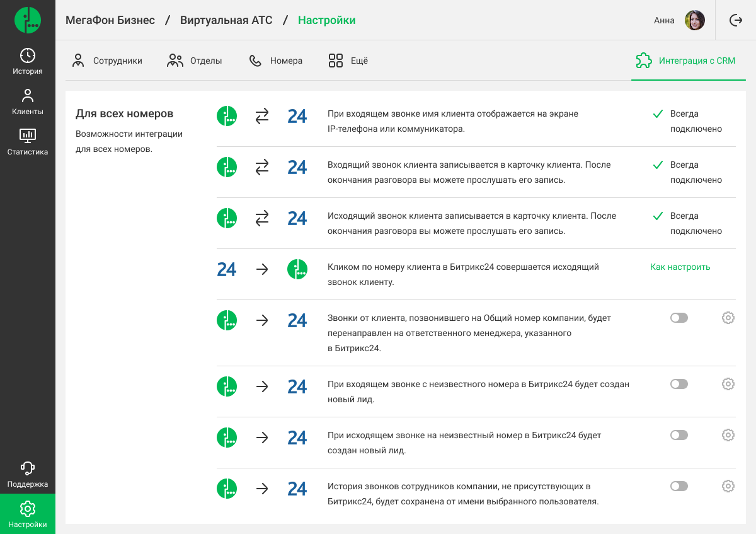The width and height of the screenshot is (756, 534).
Task: Toggle new lead on incoming unknown call
Action: click(679, 384)
